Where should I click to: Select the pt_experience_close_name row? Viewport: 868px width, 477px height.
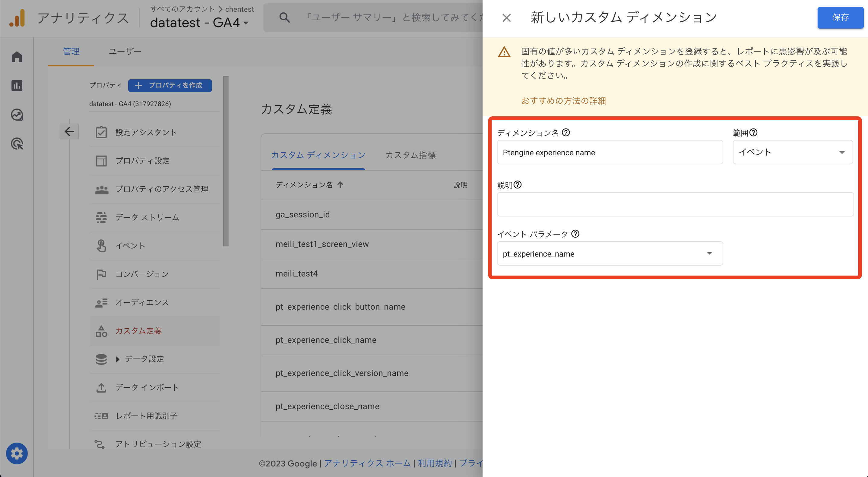372,406
